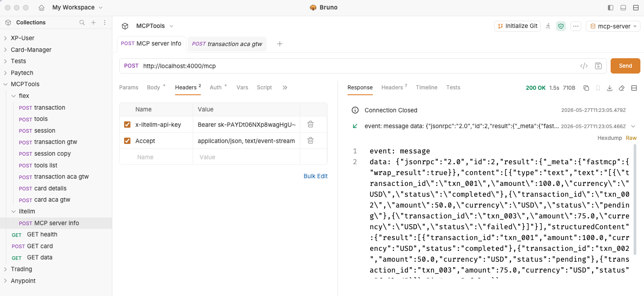This screenshot has height=296, width=644.
Task: Expand the XP-User collection
Action: point(5,38)
